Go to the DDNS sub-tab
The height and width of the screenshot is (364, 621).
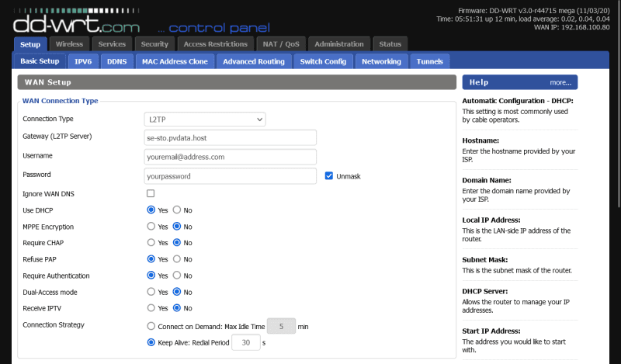[x=116, y=61]
